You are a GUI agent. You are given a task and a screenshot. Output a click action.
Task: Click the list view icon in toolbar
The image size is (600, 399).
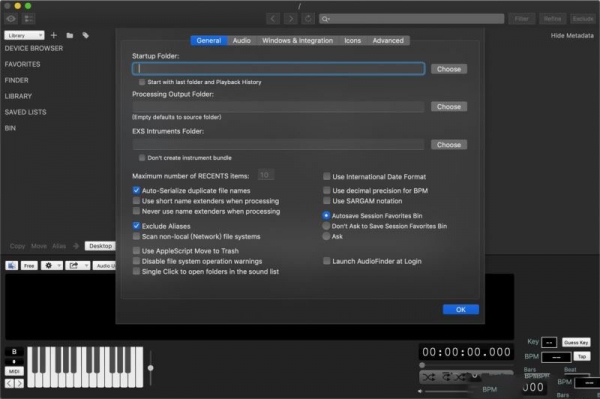click(x=28, y=18)
